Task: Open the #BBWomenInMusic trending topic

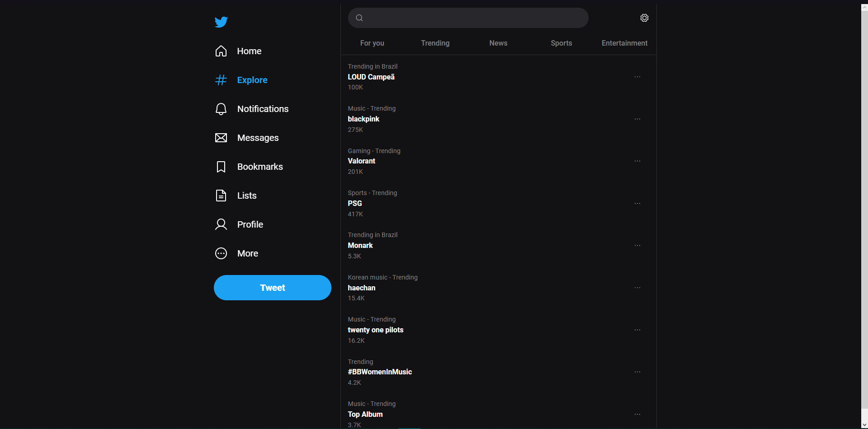Action: [380, 372]
